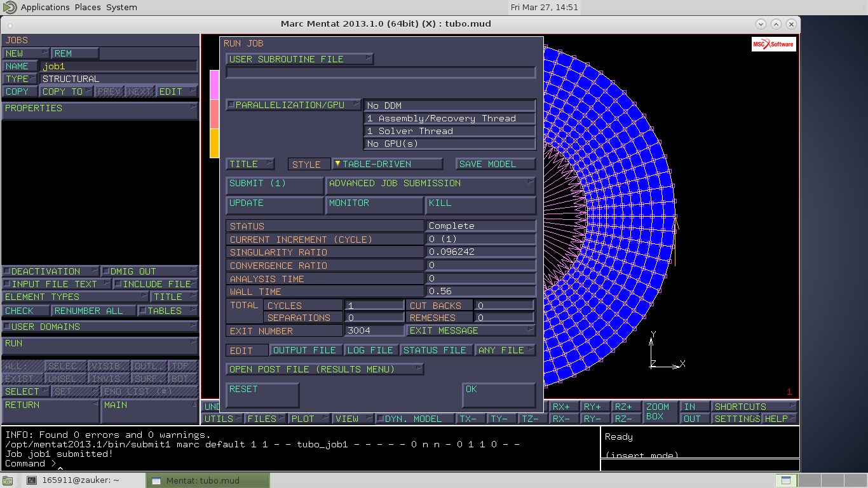Click the MONITOR button

tap(375, 205)
